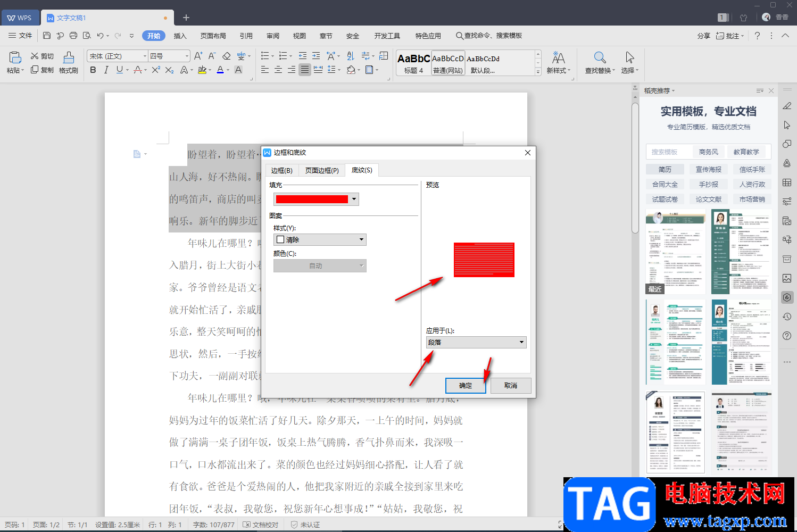Viewport: 797px width, 532px height.
Task: Open the 插入 (Insert) ribbon tab
Action: click(x=180, y=36)
